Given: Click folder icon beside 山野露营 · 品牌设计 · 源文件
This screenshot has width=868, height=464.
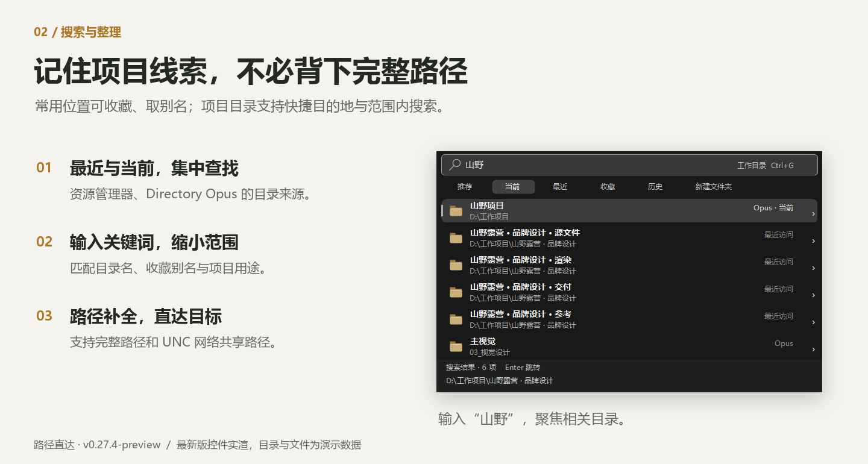Looking at the screenshot, I should pyautogui.click(x=456, y=238).
